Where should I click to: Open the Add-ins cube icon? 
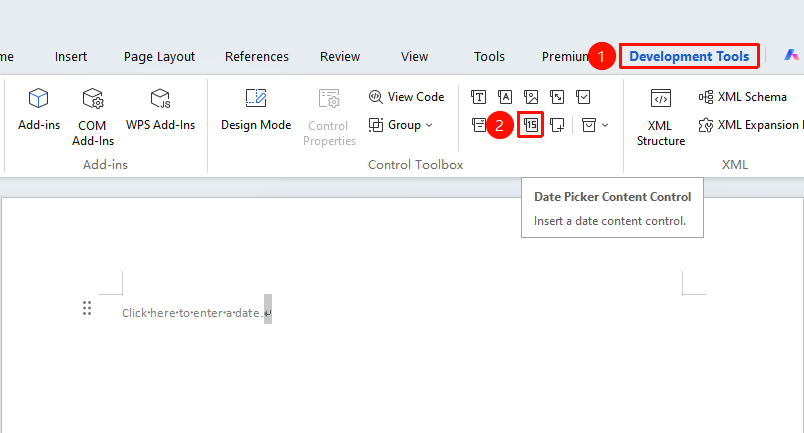coord(38,99)
